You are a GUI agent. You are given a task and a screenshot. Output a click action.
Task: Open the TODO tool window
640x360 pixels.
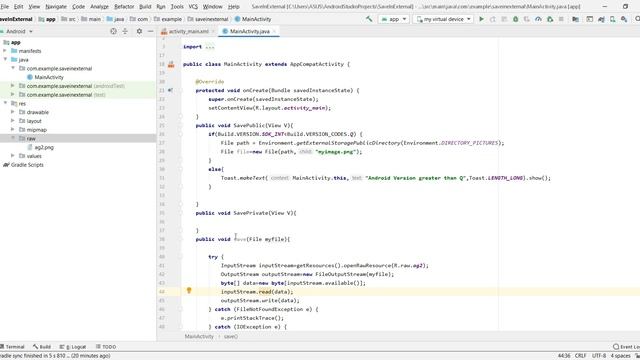[x=106, y=347]
